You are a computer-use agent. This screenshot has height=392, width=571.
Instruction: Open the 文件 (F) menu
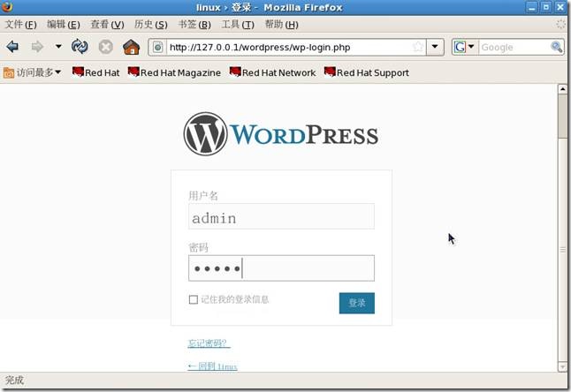coord(20,25)
